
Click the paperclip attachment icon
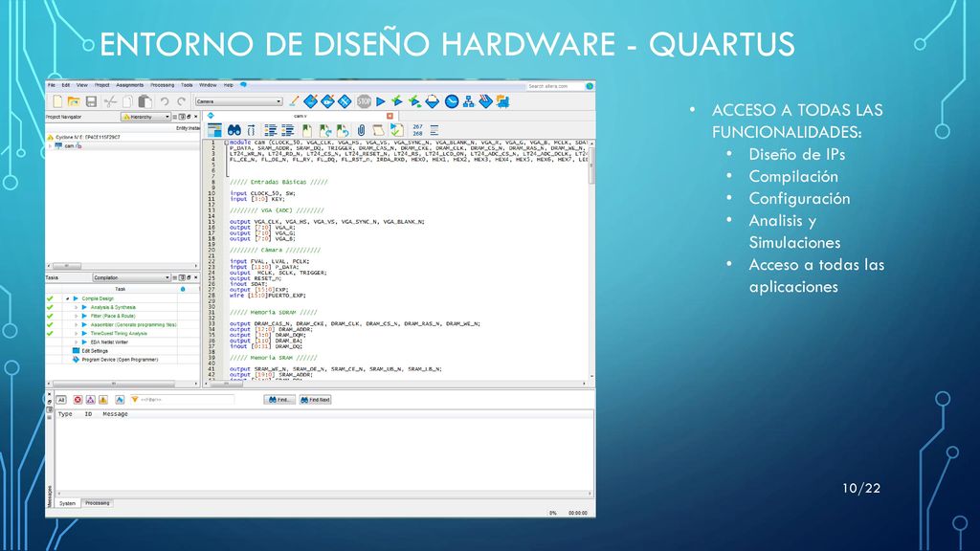pos(361,130)
